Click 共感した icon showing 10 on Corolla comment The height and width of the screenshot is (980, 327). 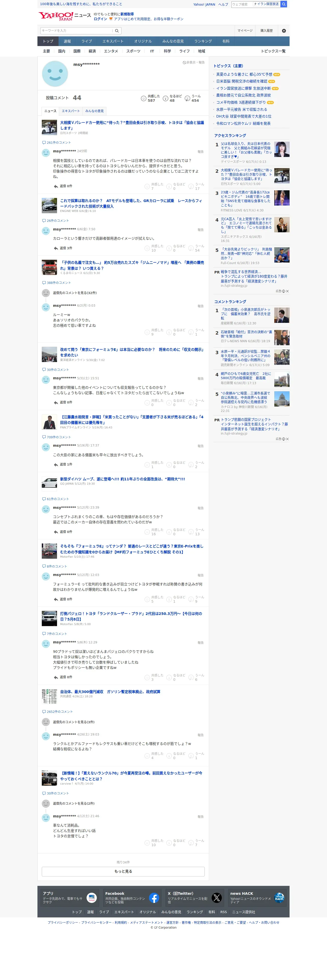click(147, 248)
